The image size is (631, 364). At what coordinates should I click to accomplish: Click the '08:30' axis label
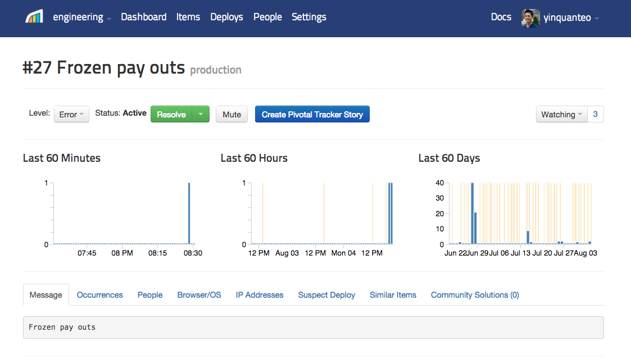click(x=193, y=253)
